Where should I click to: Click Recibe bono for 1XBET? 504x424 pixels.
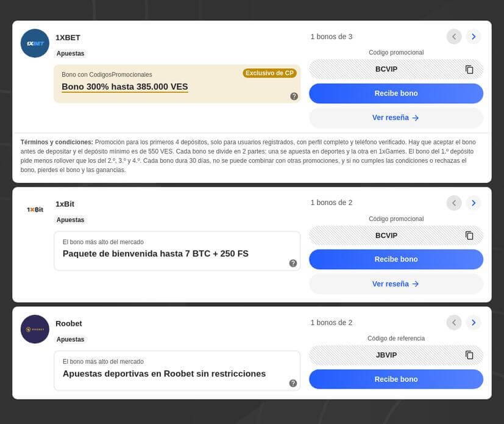[396, 93]
